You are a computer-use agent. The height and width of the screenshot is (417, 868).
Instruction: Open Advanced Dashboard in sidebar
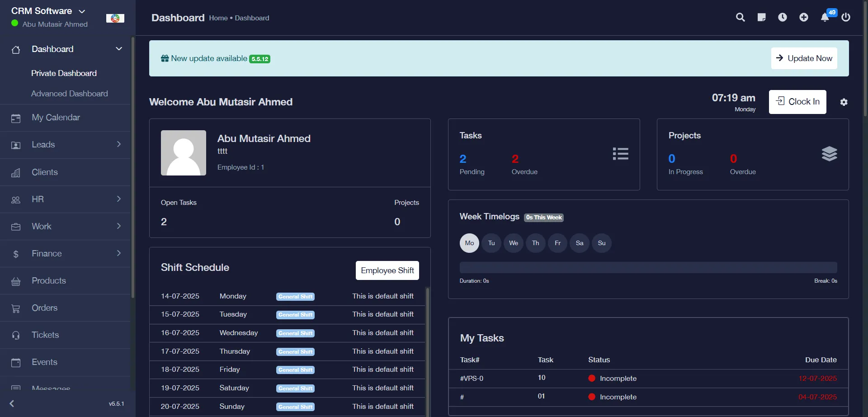[x=70, y=94]
